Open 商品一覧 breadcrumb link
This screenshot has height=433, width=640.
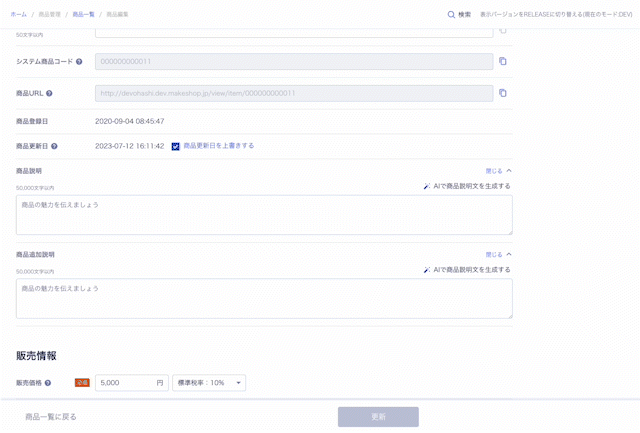(x=83, y=14)
